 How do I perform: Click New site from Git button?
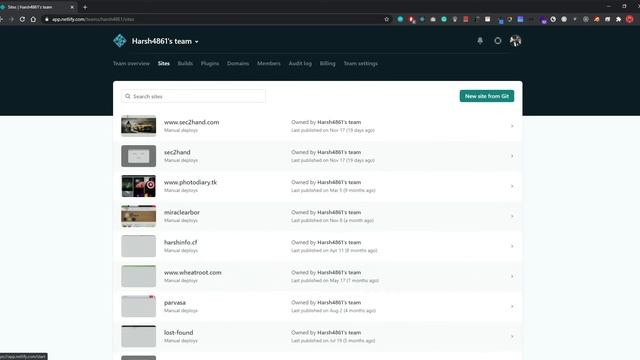click(x=487, y=96)
